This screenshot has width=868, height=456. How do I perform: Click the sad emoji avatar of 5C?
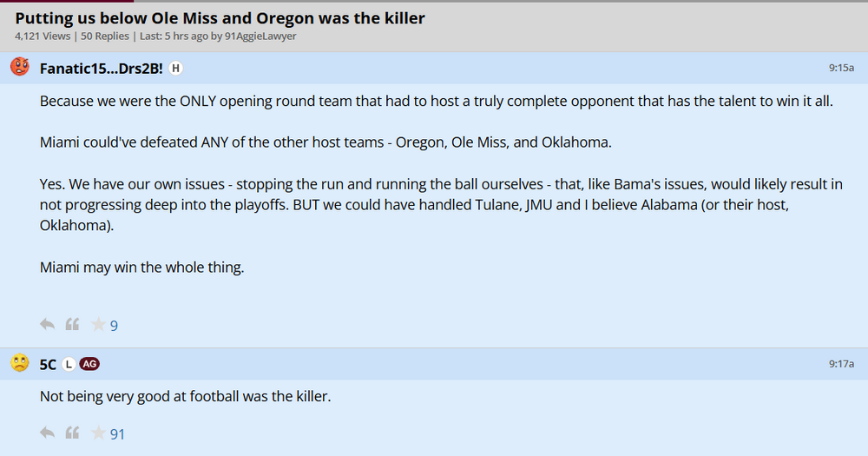click(x=19, y=364)
